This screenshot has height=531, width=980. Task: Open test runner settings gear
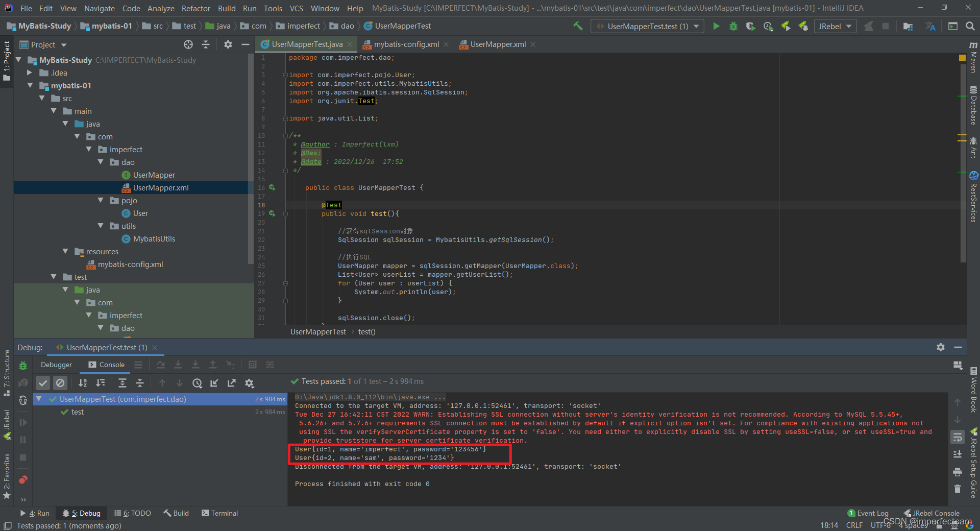(249, 383)
